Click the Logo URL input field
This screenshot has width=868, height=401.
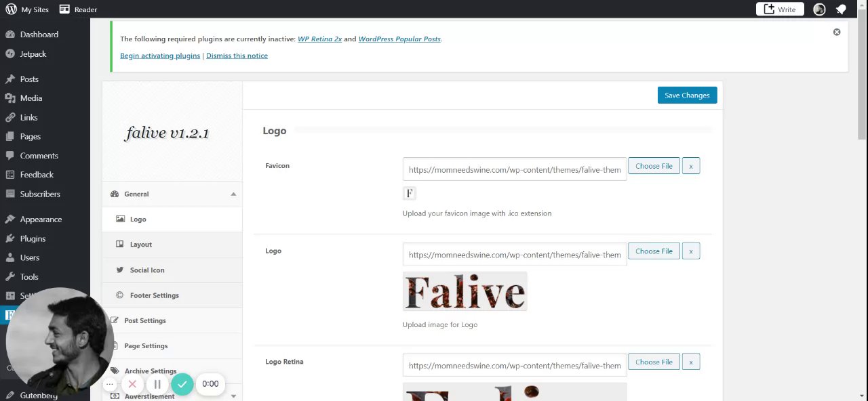point(515,255)
